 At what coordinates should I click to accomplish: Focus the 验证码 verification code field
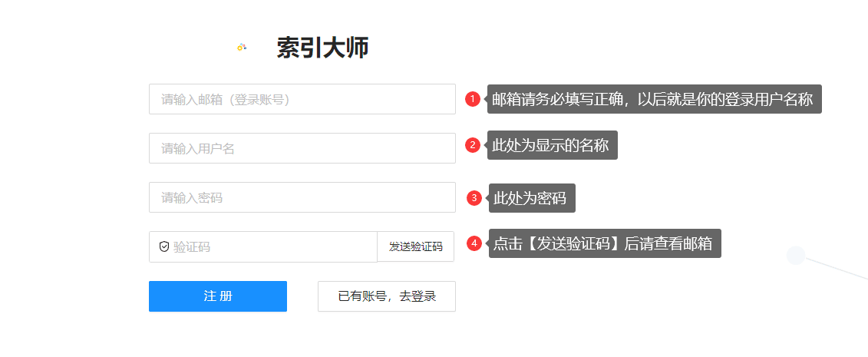tap(263, 246)
